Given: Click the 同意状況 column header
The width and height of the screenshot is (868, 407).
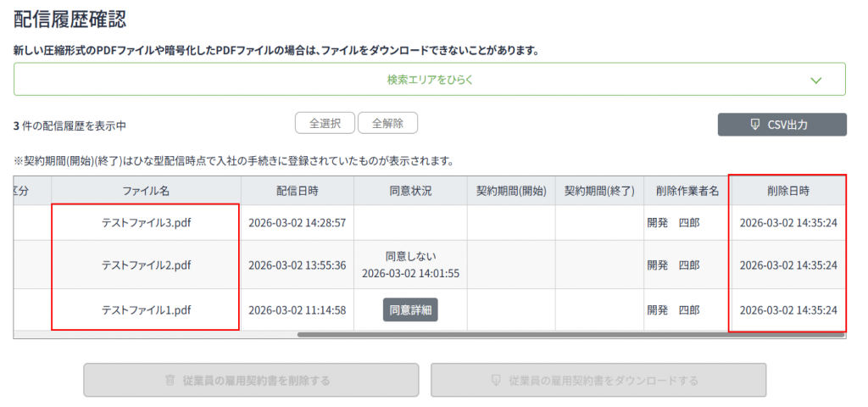Looking at the screenshot, I should [410, 191].
